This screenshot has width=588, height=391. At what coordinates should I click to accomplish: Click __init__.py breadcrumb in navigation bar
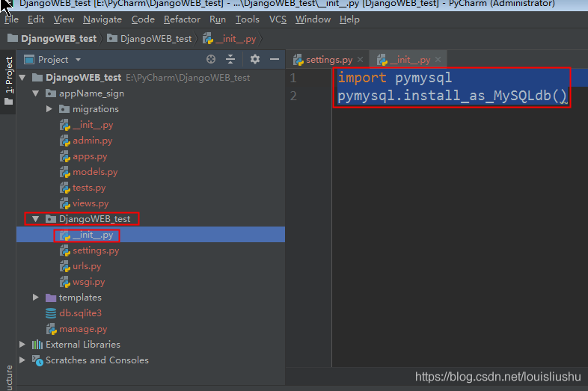tap(230, 39)
